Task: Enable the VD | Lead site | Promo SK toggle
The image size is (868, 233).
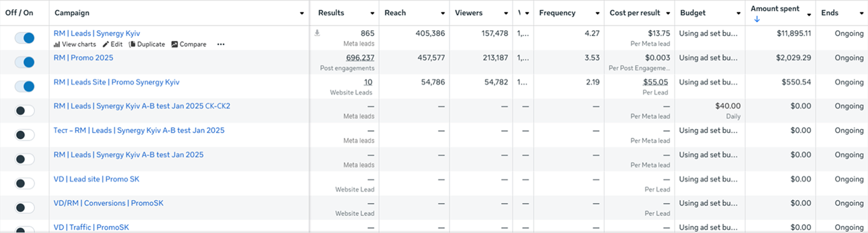Action: pyautogui.click(x=24, y=183)
